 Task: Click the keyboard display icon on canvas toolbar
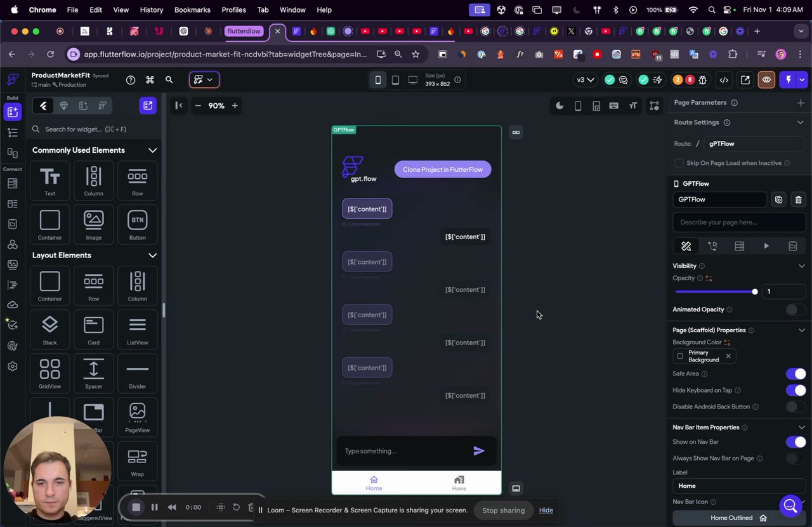coord(614,106)
